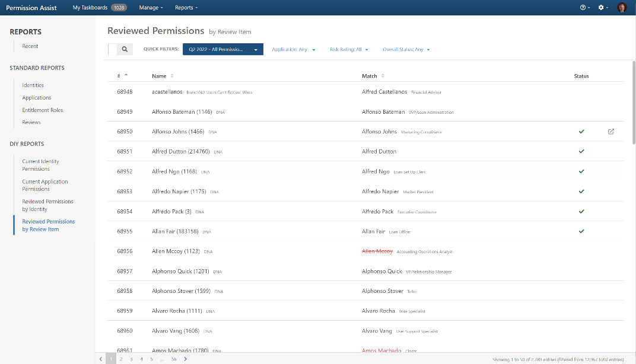Click the user profile avatar
Viewport: 636px width, 364px height.
tap(622, 8)
